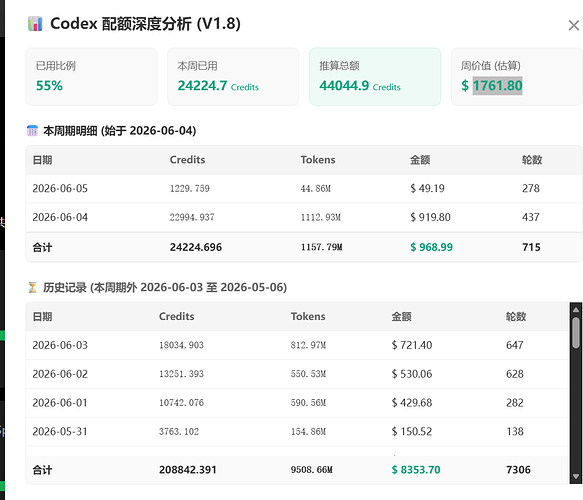Click the dialog title Codex 配额深度分析 (V1.8)
This screenshot has height=500, width=583.
tap(145, 24)
